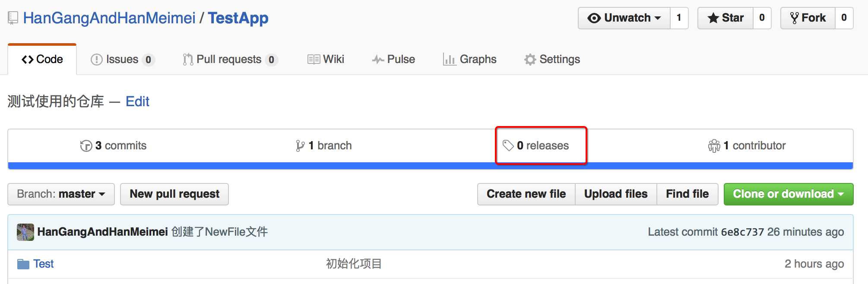Viewport: 868px width, 284px height.
Task: Open the Issues tab
Action: click(x=122, y=60)
